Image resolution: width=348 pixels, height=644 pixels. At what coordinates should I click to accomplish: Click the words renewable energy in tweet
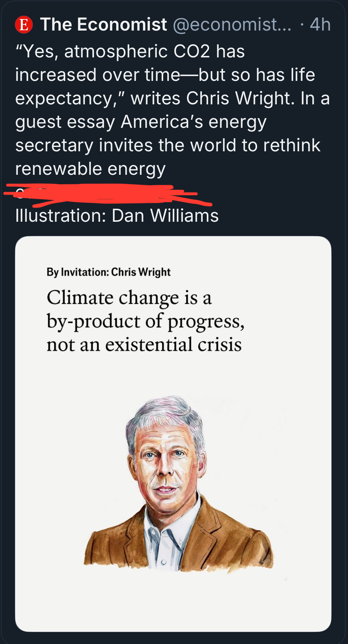tap(90, 169)
